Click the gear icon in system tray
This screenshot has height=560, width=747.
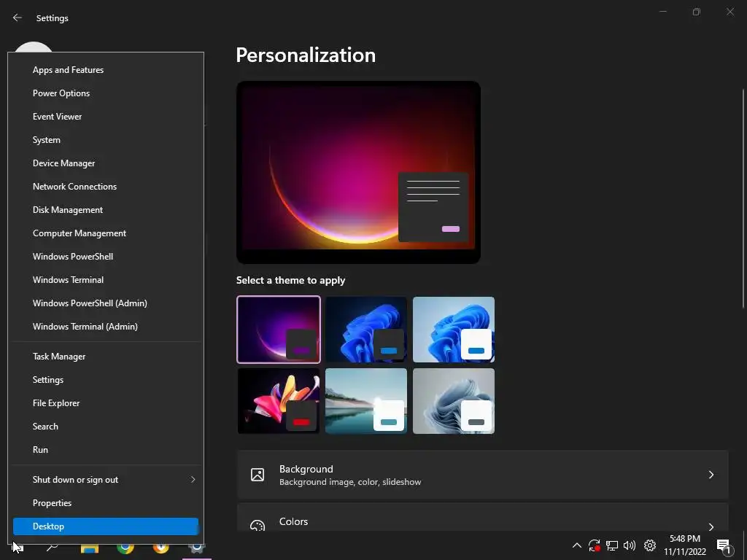650,545
